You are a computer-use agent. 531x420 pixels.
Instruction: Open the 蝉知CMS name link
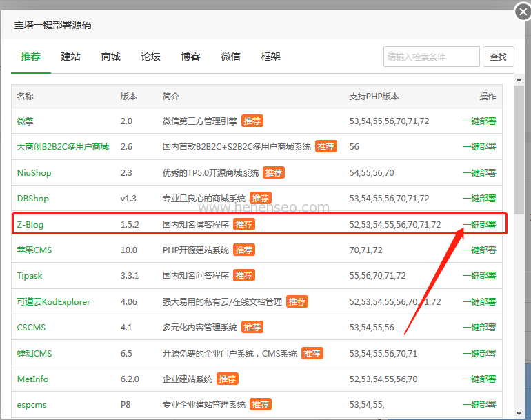tap(34, 353)
